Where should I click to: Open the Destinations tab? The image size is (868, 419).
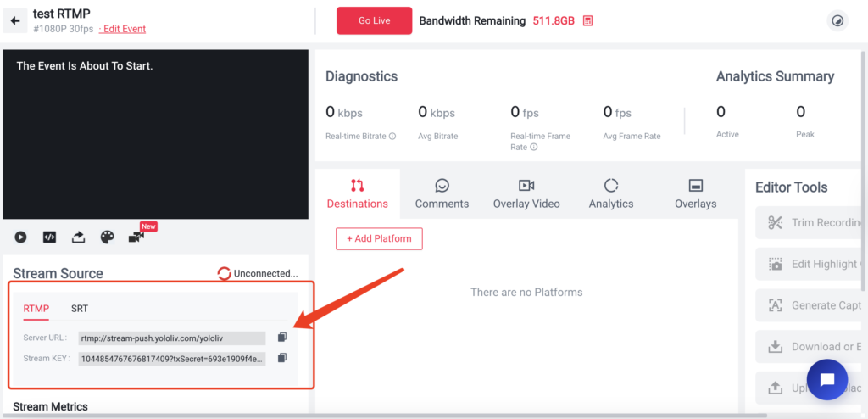pos(358,193)
